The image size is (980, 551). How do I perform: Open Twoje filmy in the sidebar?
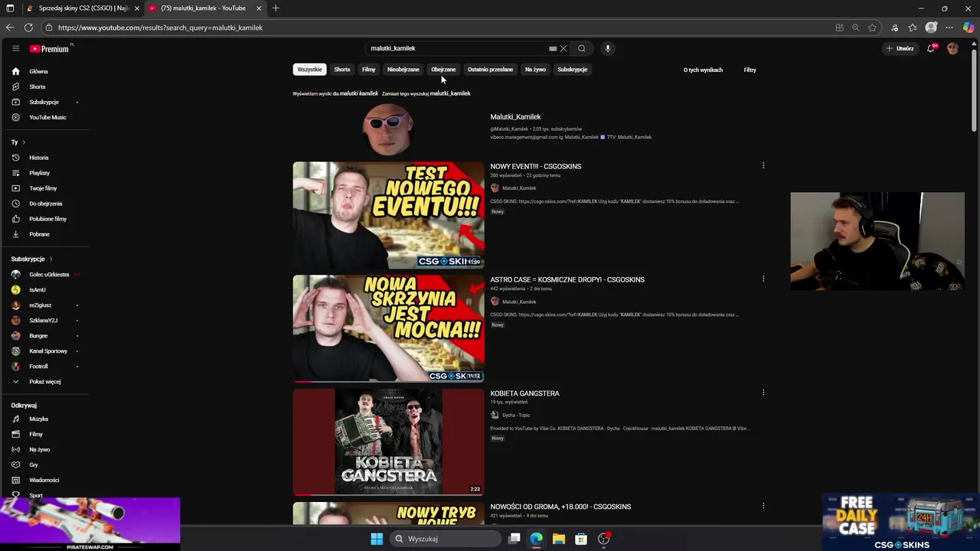[x=43, y=188]
